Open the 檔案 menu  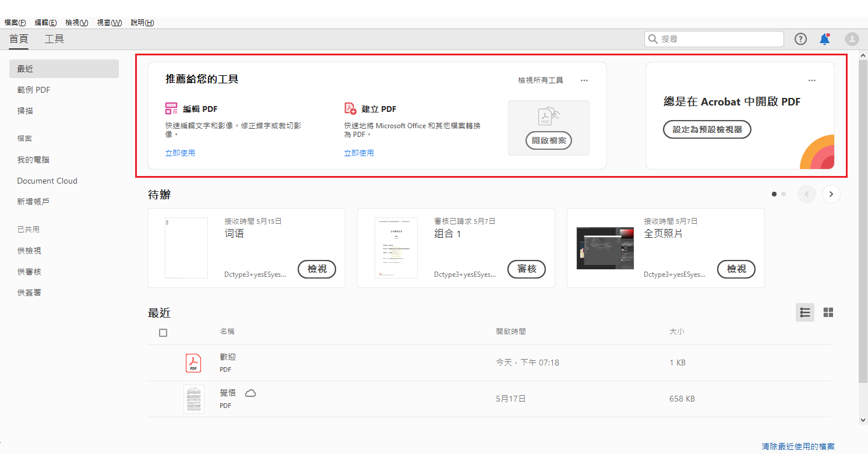pos(15,22)
